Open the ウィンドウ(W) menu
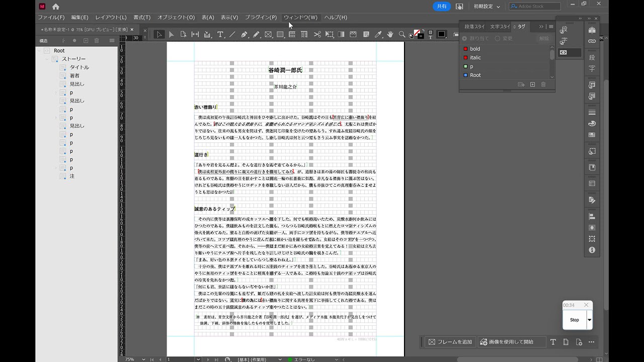 pos(300,17)
